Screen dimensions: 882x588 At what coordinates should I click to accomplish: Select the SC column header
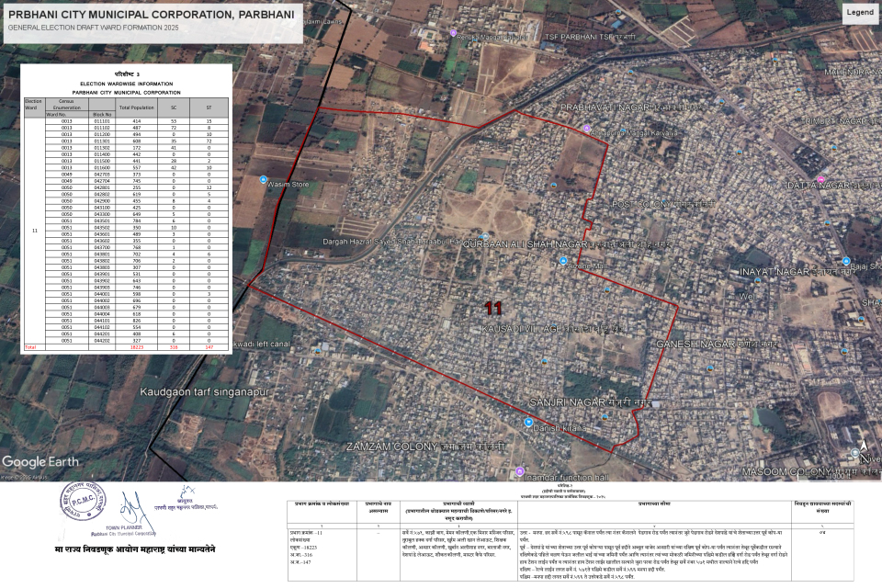[174, 107]
